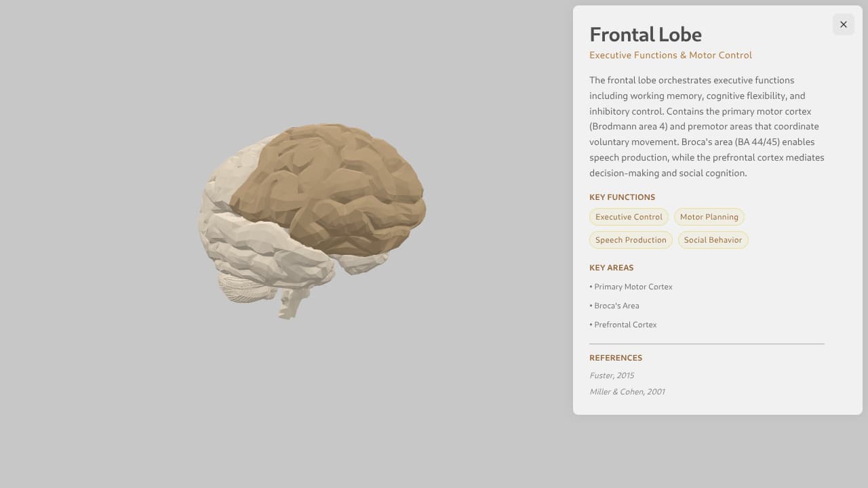Select the Primary Motor Cortex list item
868x488 pixels.
point(631,287)
